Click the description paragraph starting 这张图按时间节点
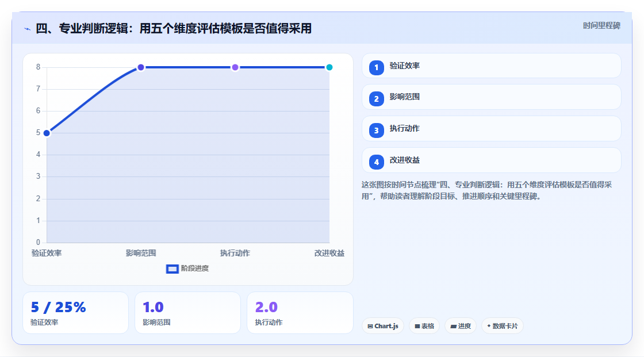The image size is (644, 357). coord(486,190)
